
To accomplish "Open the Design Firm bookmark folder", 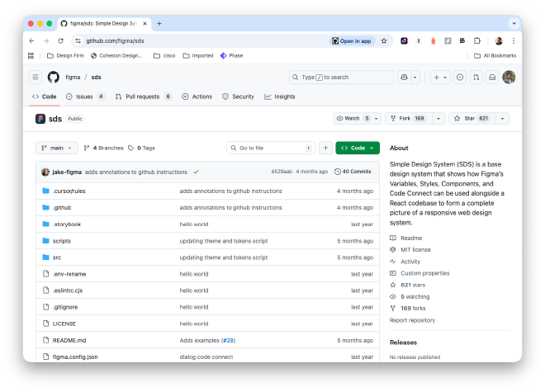I will click(x=65, y=55).
